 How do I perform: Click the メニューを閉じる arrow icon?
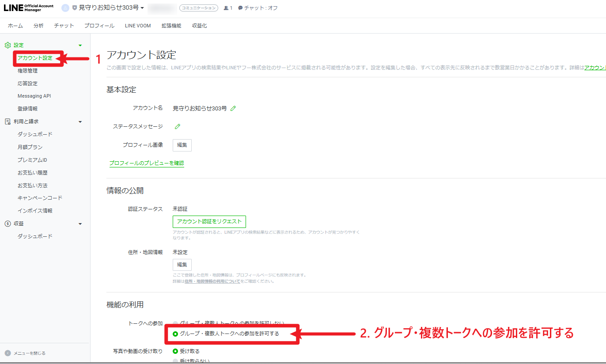pos(8,353)
